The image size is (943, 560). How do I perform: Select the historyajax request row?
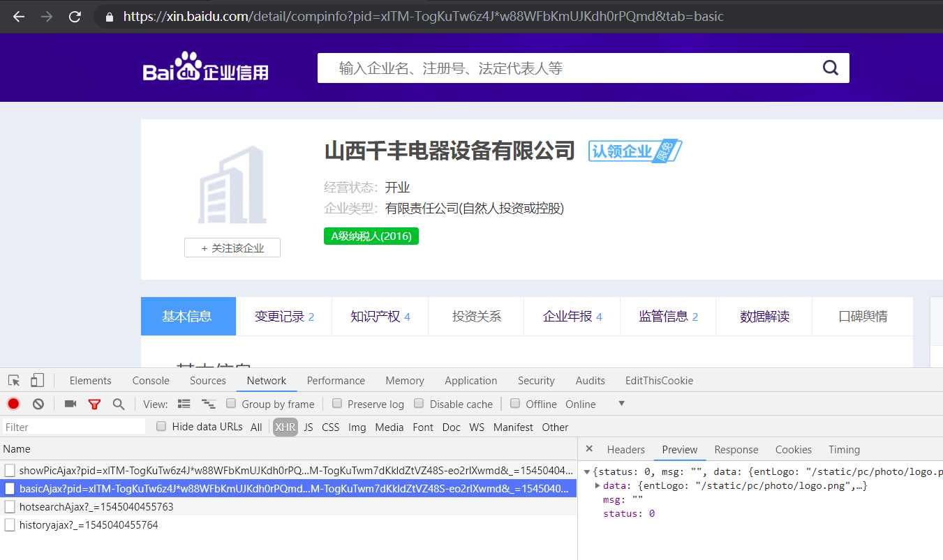point(288,524)
